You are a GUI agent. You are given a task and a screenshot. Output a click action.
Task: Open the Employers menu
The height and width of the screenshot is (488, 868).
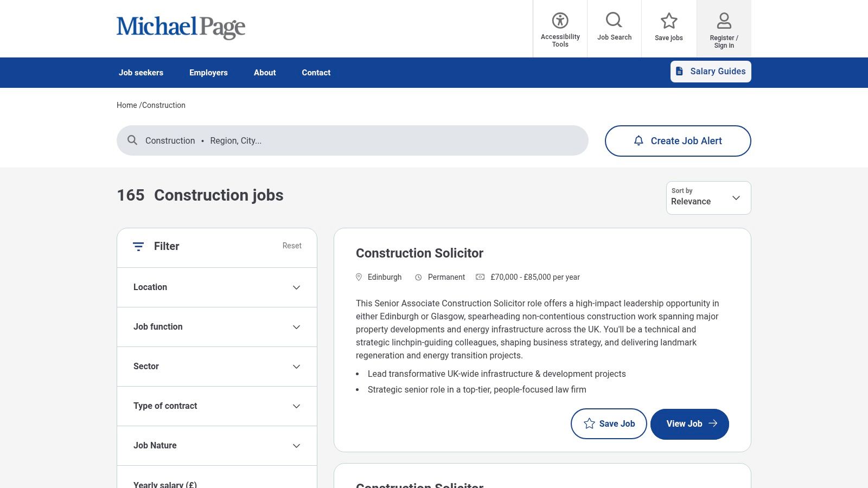[x=208, y=73]
